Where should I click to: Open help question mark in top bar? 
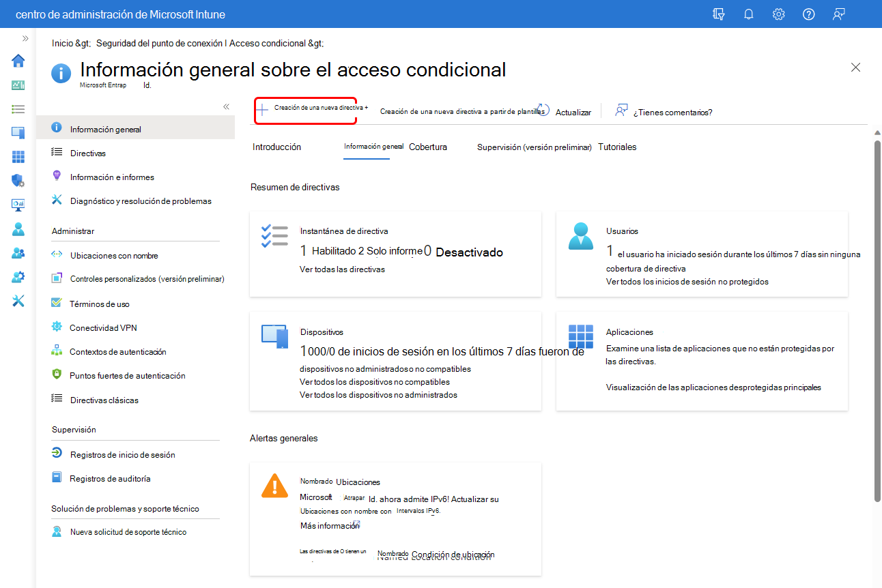point(808,14)
